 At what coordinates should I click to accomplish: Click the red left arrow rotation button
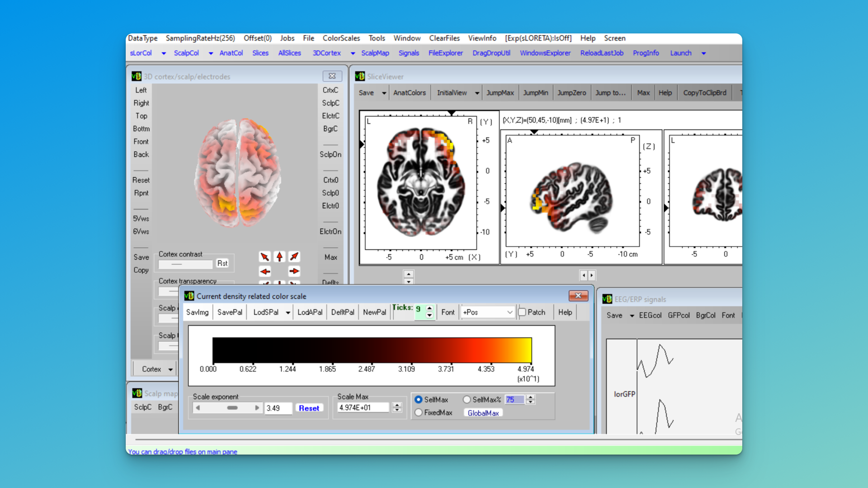(x=265, y=272)
